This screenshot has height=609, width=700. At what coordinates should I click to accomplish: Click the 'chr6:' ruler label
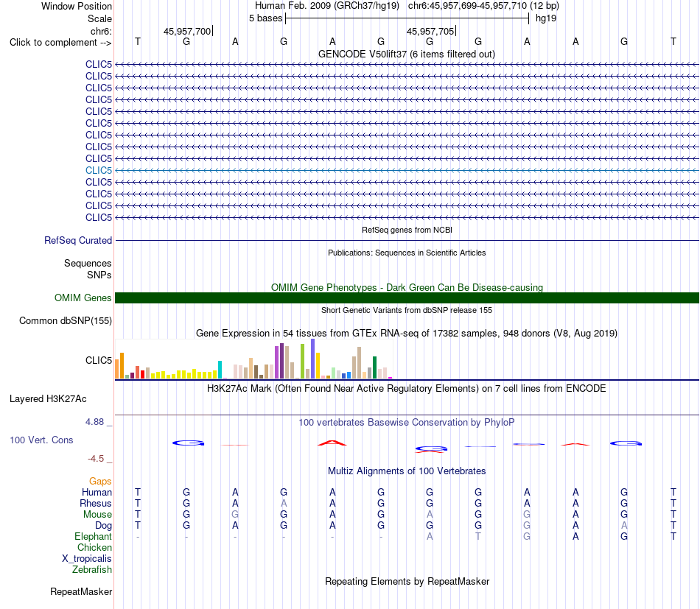[102, 31]
